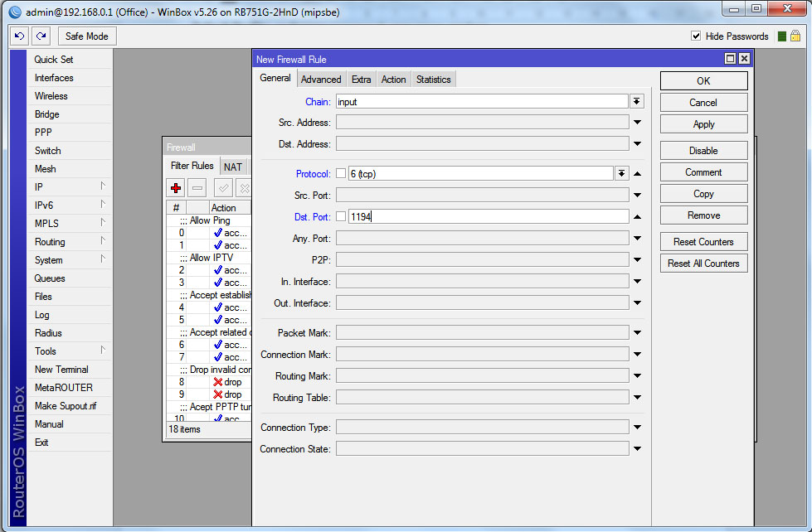Expand the Src. Address field arrow
Image resolution: width=812 pixels, height=532 pixels.
pyautogui.click(x=637, y=123)
